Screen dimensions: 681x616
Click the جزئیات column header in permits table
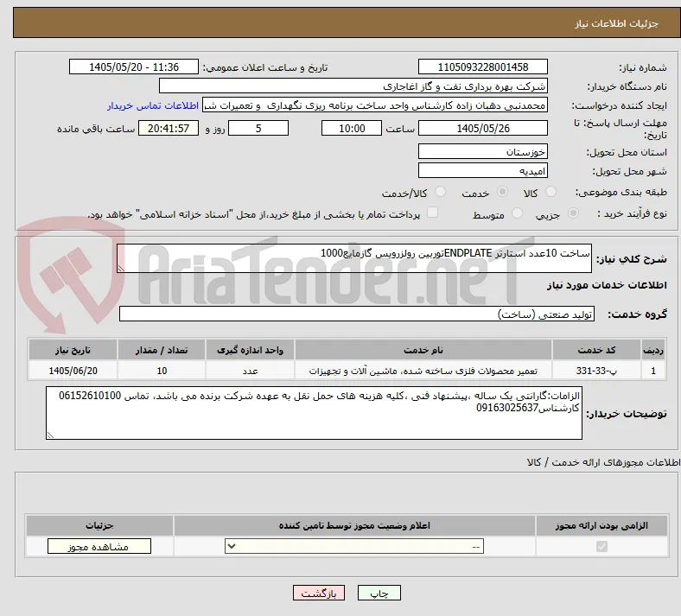click(x=99, y=525)
